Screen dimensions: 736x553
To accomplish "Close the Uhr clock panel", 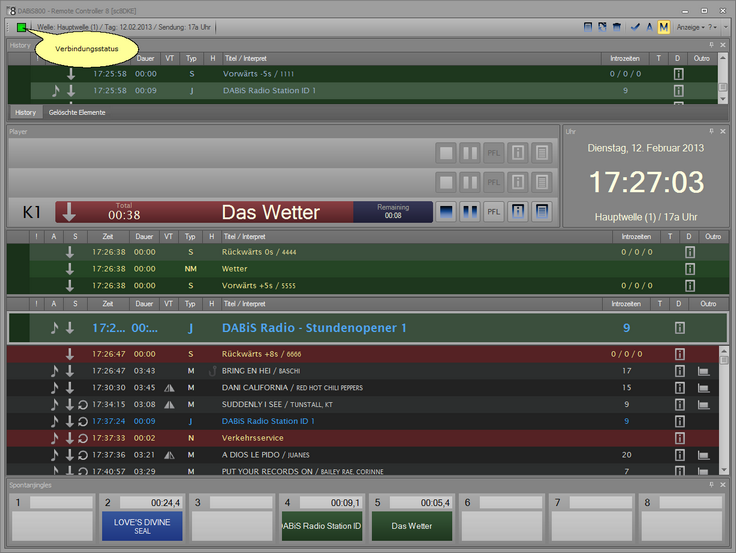I will pyautogui.click(x=723, y=131).
